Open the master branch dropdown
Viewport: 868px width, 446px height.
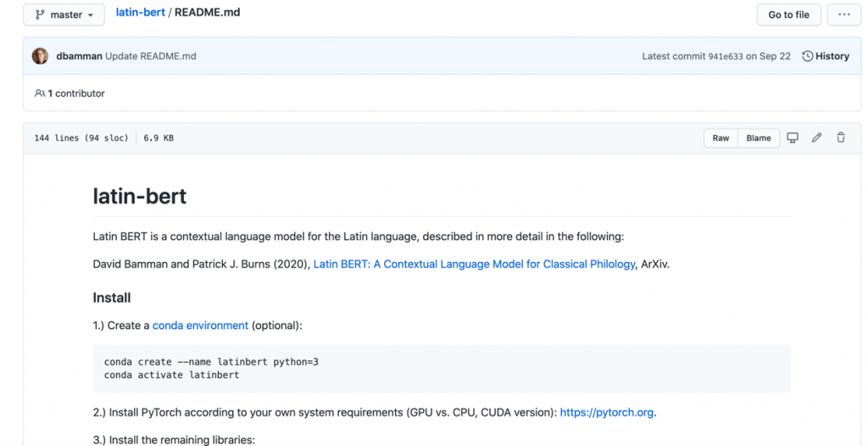64,15
